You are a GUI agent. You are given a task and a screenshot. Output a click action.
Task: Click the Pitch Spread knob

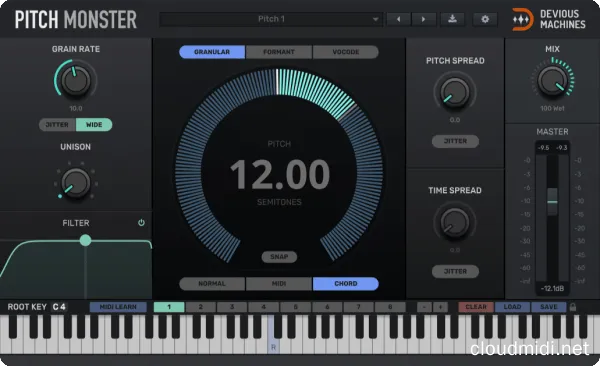pyautogui.click(x=455, y=92)
